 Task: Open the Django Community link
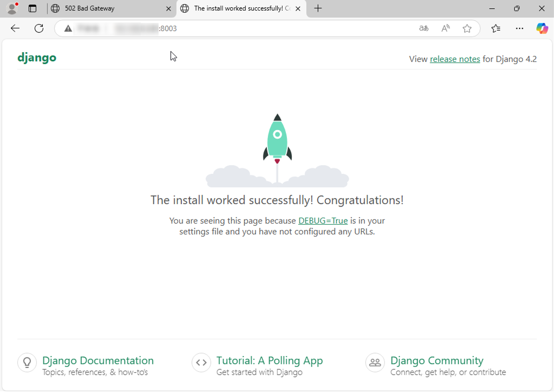[x=437, y=360]
